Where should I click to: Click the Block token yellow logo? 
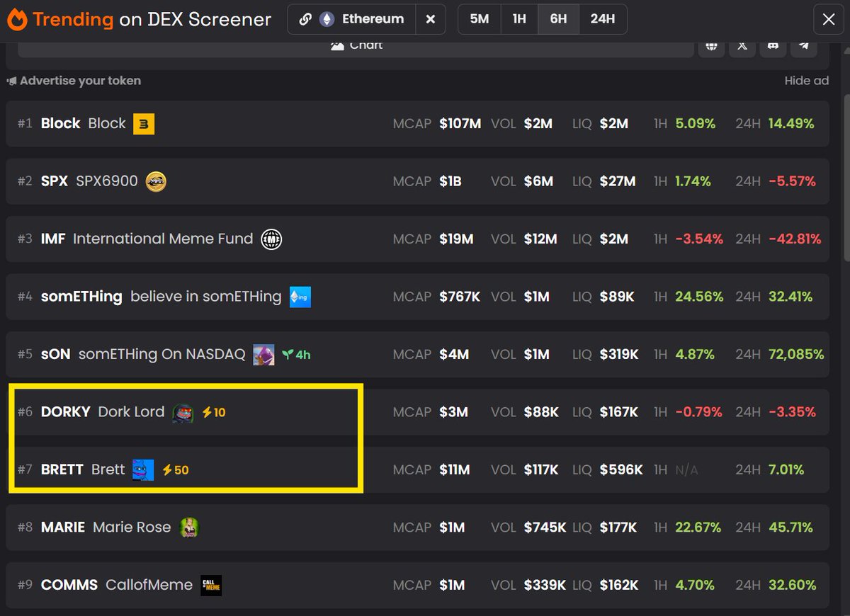(144, 124)
